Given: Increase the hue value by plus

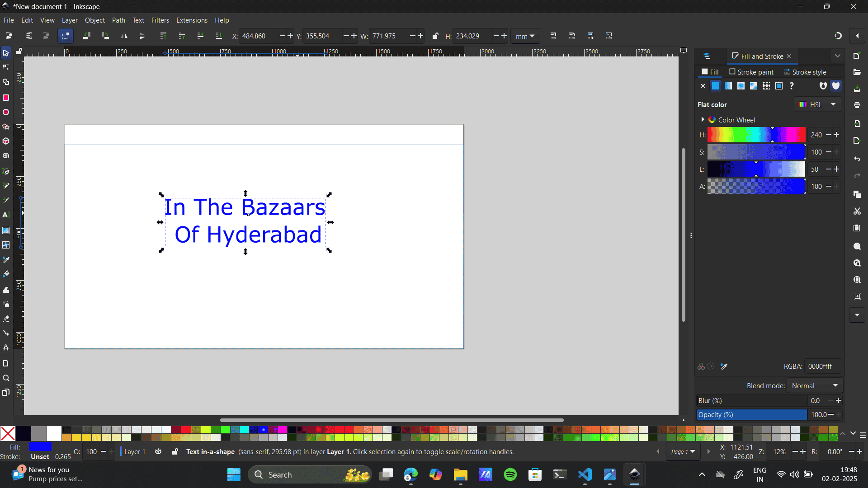Looking at the screenshot, I should (837, 135).
